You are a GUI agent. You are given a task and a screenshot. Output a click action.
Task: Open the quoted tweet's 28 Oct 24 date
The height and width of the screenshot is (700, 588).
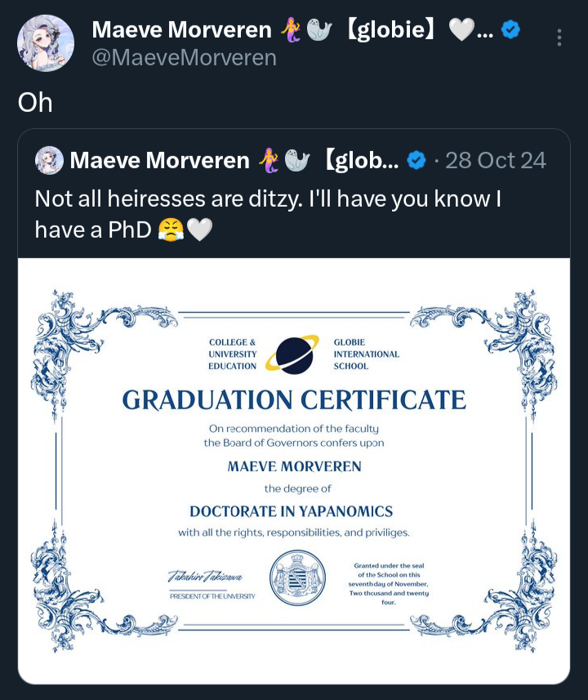coord(496,160)
